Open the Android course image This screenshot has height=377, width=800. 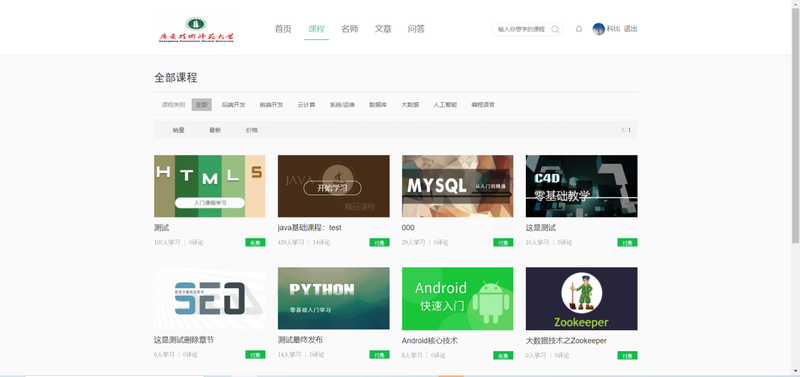[x=458, y=298]
